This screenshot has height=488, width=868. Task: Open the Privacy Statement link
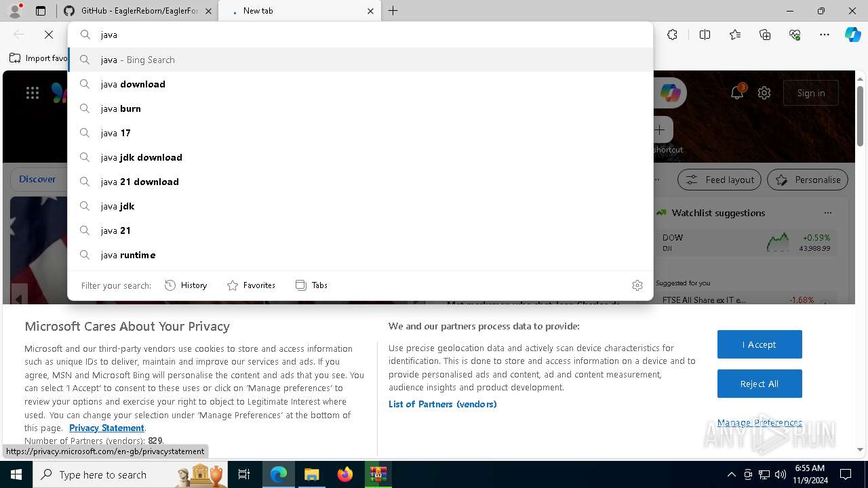106,428
